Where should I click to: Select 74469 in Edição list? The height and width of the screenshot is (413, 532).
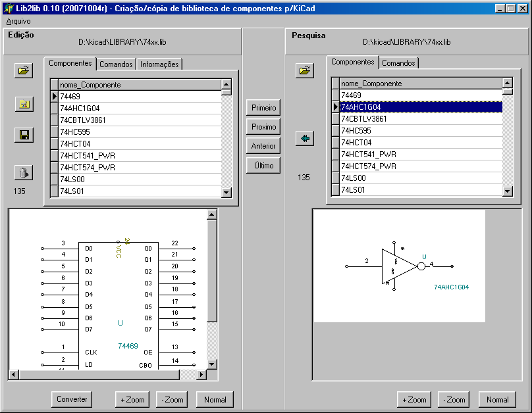[x=140, y=97]
